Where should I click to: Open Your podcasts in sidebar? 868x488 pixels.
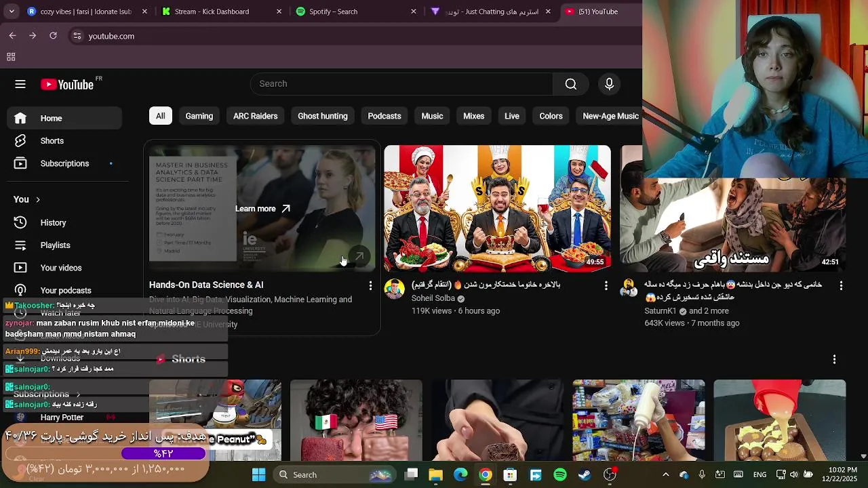(x=65, y=290)
